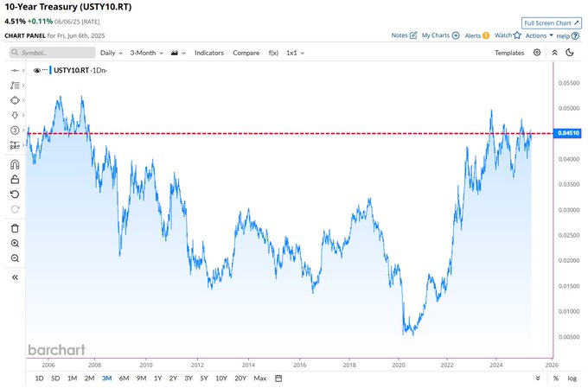This screenshot has width=588, height=388.
Task: Collapse the drawing tools sidebar
Action: [15, 277]
